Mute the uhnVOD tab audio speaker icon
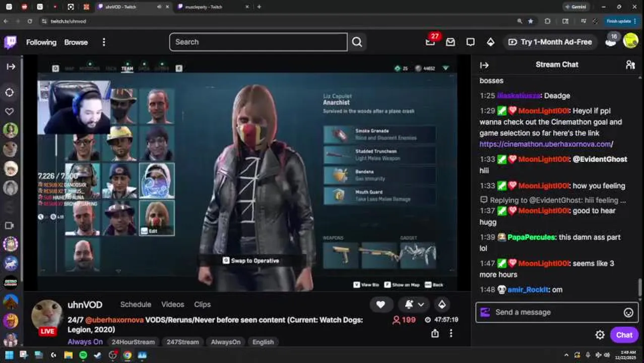 point(159,7)
